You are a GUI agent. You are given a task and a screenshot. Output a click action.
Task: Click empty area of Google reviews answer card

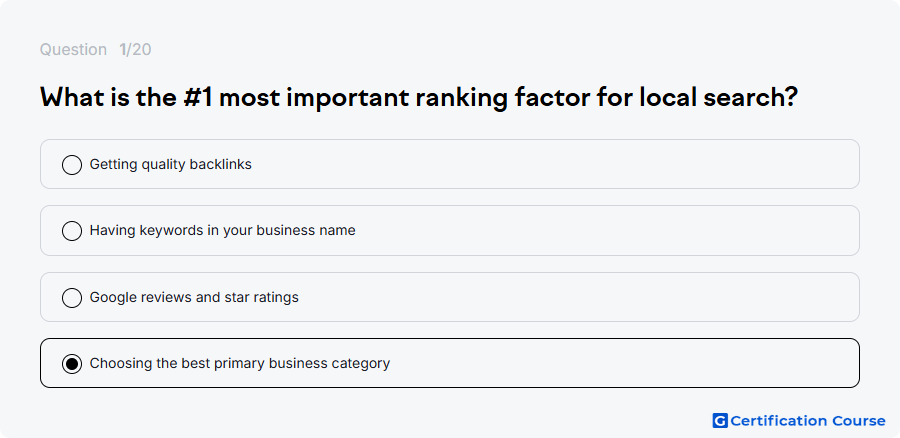[x=574, y=297]
